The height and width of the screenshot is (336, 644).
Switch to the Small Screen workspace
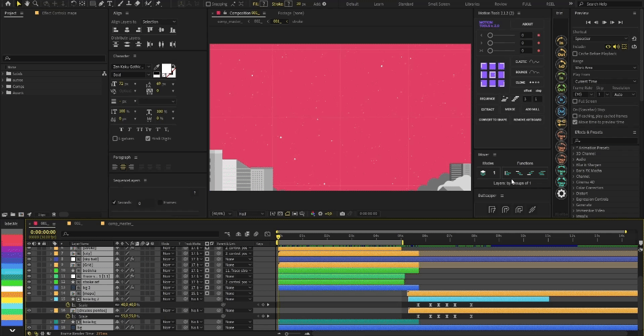pyautogui.click(x=438, y=4)
